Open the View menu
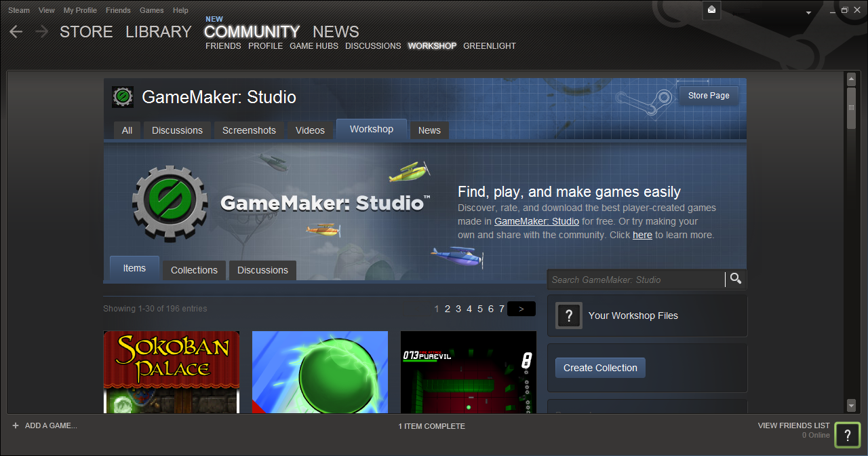Image resolution: width=868 pixels, height=456 pixels. 47,10
